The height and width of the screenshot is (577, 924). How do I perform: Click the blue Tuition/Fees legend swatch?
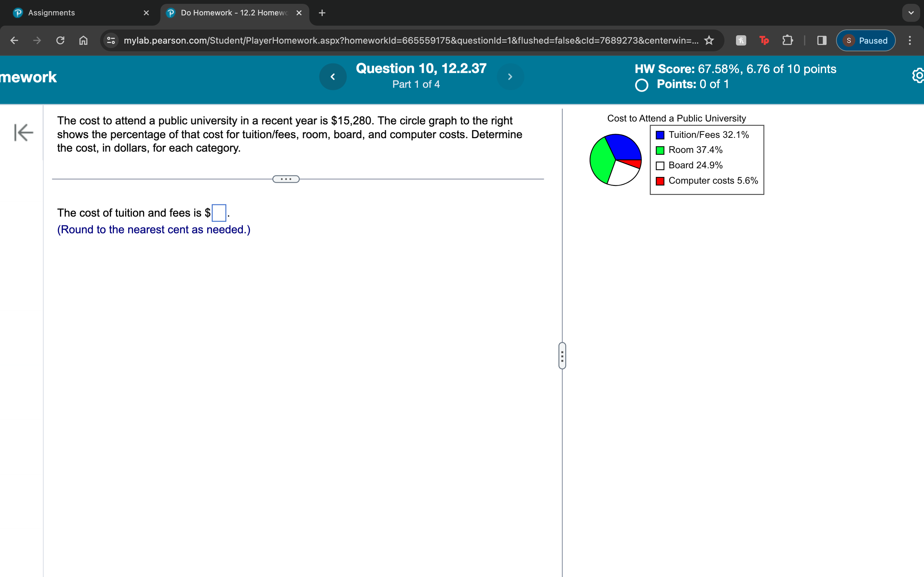click(x=660, y=135)
